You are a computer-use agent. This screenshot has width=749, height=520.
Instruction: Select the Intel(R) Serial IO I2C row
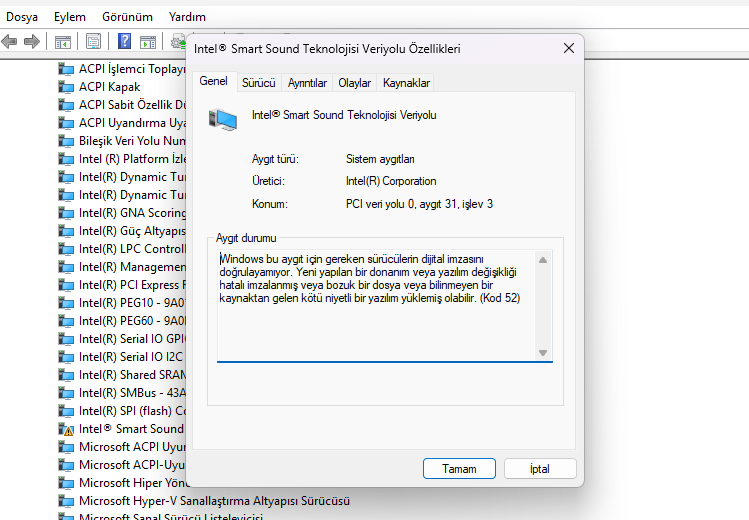(122, 357)
